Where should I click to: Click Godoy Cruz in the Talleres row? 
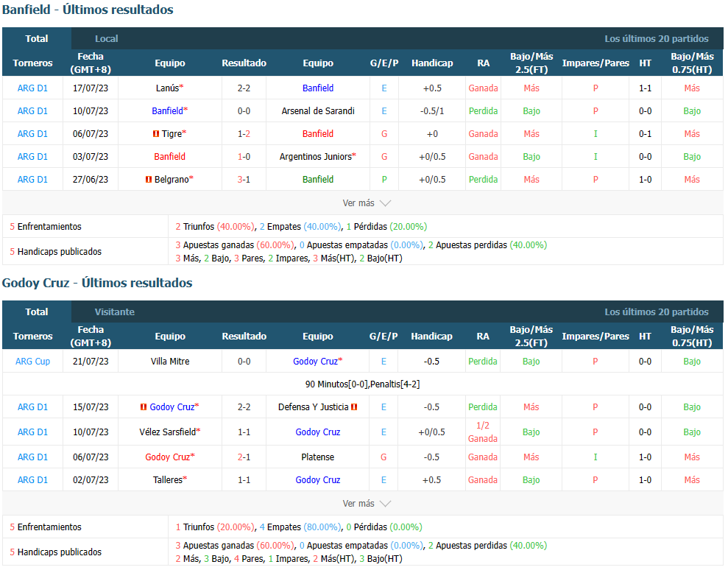click(318, 480)
